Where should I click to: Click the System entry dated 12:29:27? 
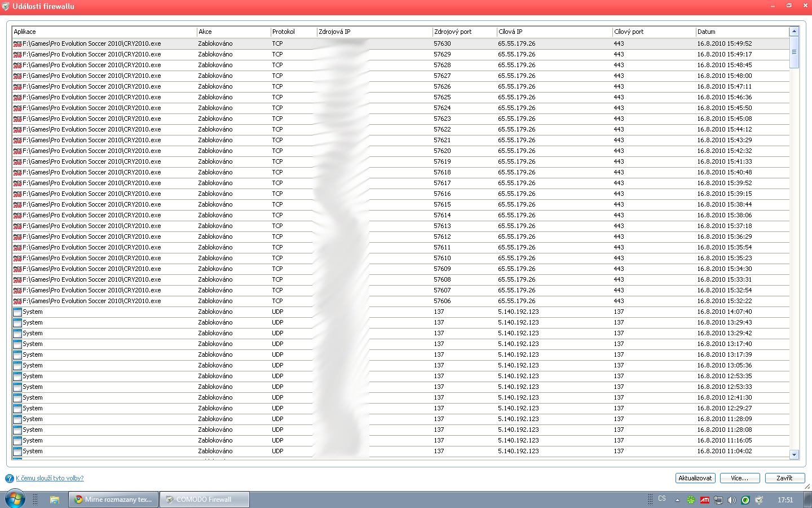point(33,409)
